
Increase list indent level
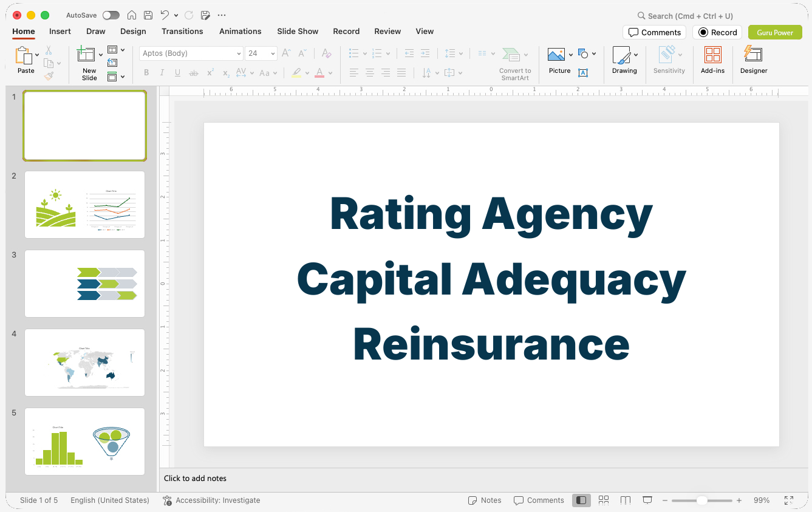[x=425, y=53]
